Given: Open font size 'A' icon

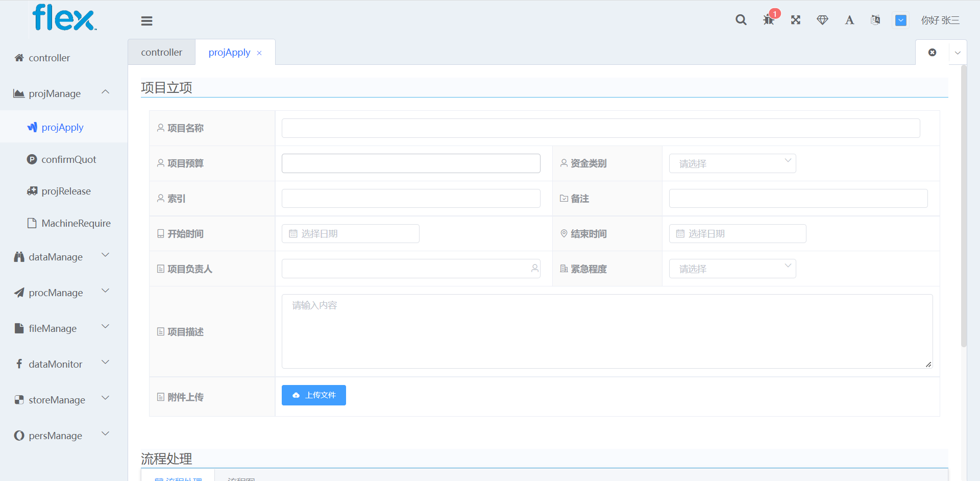Looking at the screenshot, I should coord(849,20).
